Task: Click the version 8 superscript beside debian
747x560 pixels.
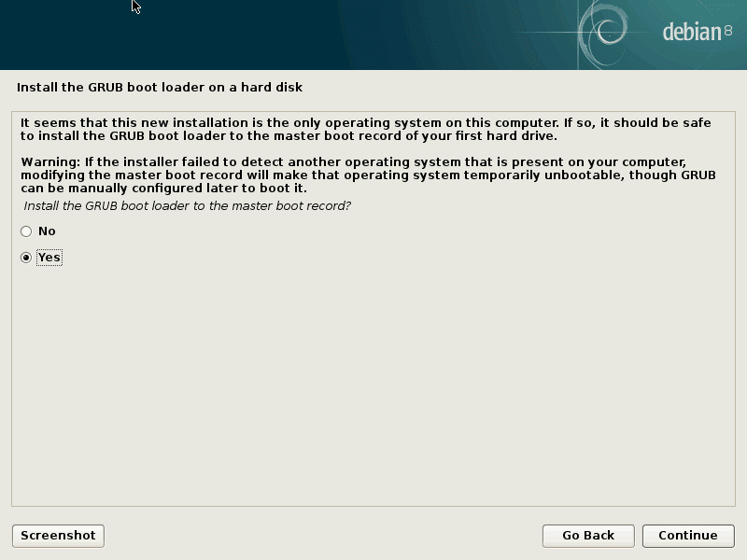Action: [728, 31]
